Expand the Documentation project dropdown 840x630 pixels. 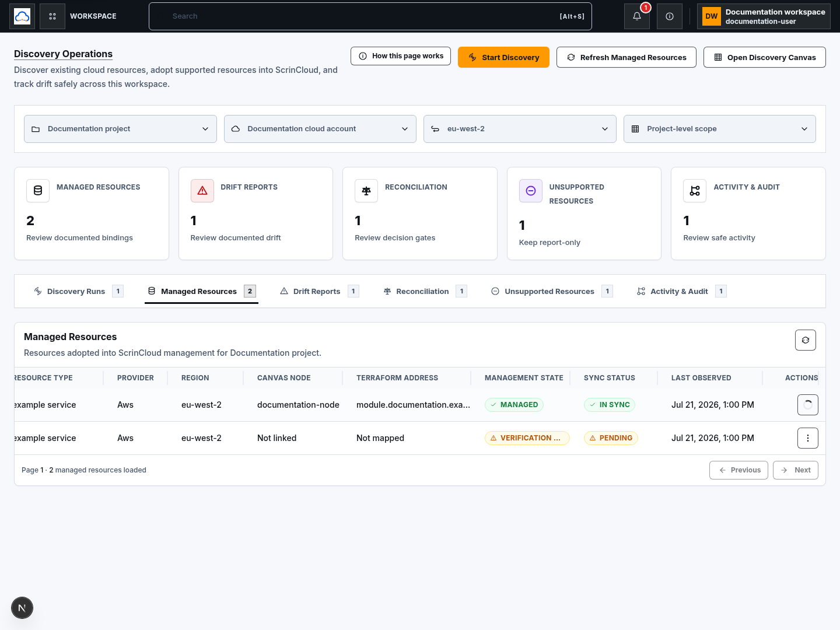[120, 129]
